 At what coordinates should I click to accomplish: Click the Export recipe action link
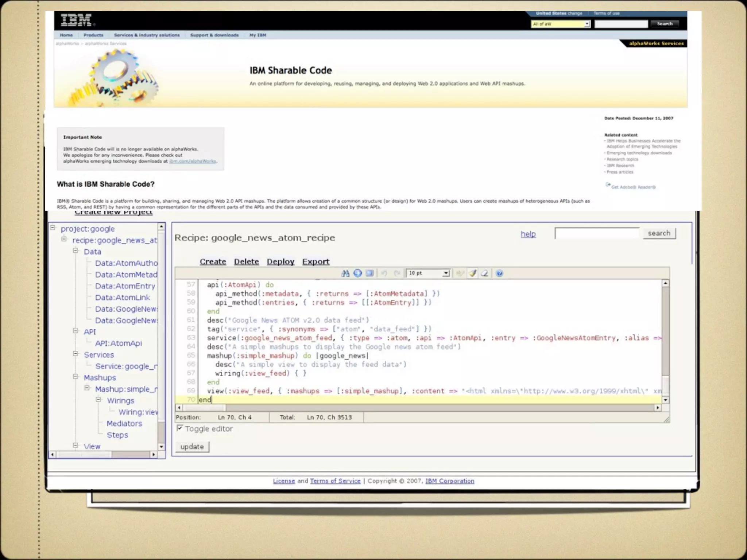coord(316,262)
